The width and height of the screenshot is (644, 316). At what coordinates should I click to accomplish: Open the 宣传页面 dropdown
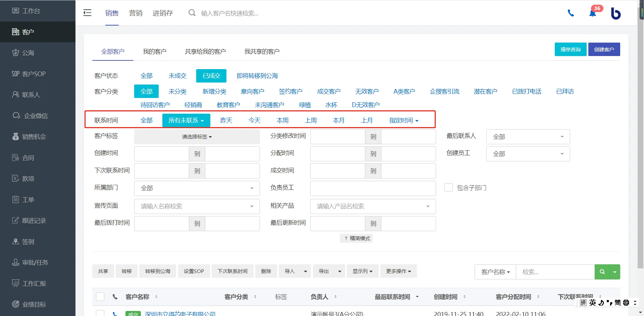pyautogui.click(x=197, y=206)
